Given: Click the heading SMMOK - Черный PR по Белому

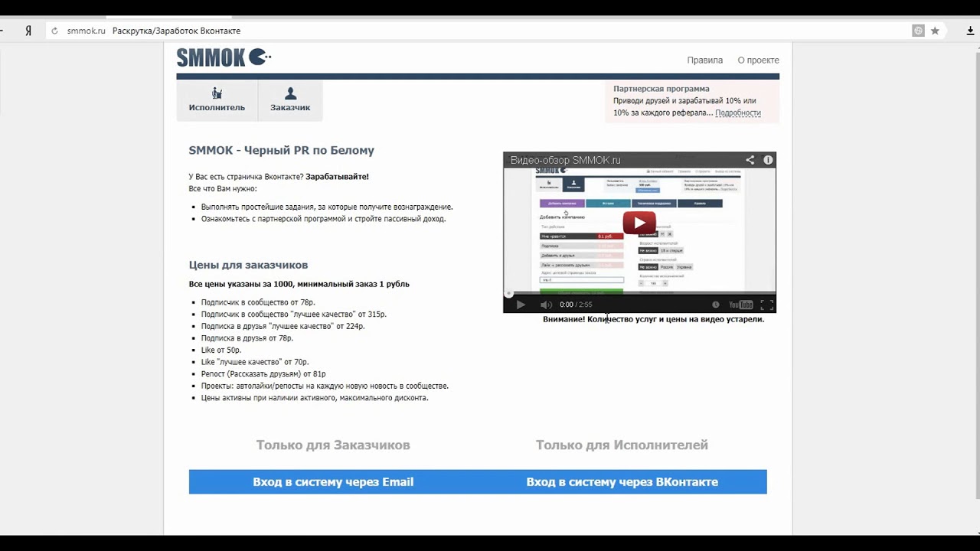Looking at the screenshot, I should pyautogui.click(x=282, y=150).
